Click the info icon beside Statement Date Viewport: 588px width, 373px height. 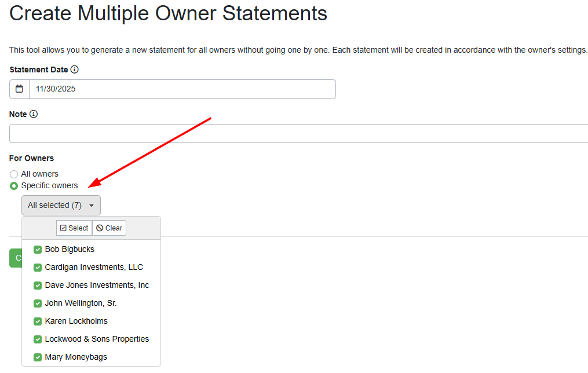point(74,69)
